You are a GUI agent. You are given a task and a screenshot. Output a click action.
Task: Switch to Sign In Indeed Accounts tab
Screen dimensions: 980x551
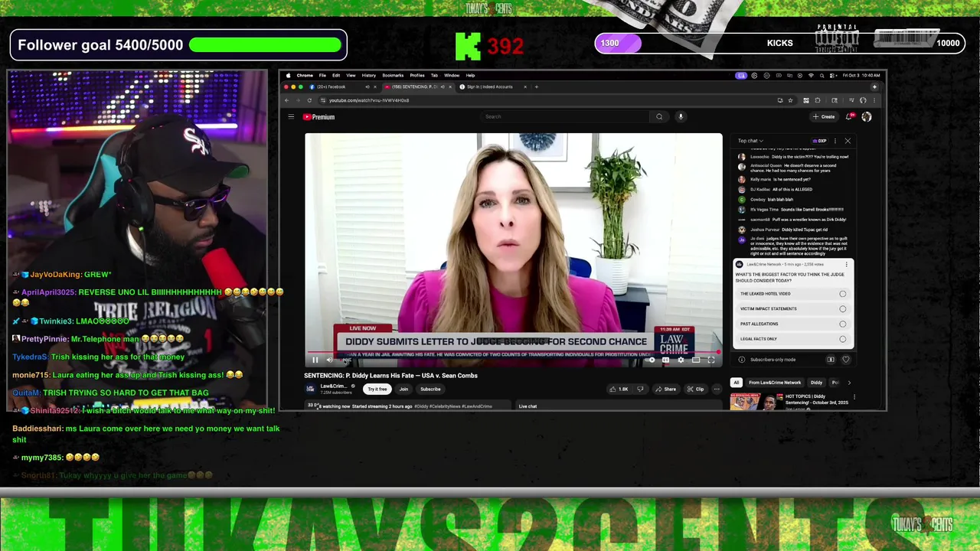[x=494, y=86]
